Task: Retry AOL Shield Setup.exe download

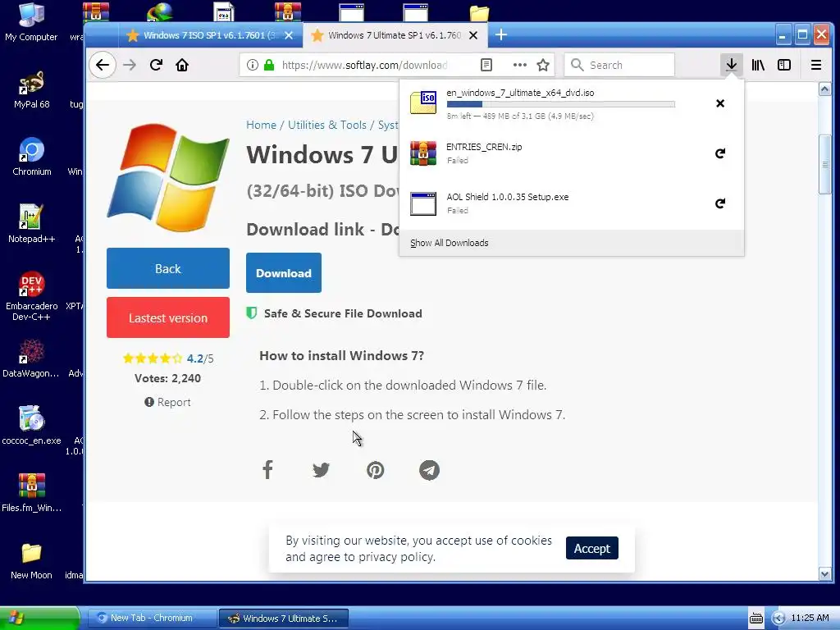Action: (720, 203)
